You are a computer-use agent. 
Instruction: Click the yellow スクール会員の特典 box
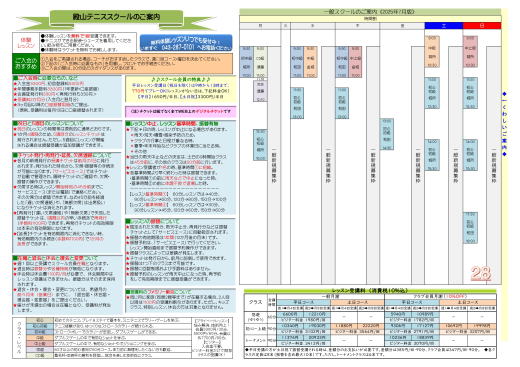[180, 89]
